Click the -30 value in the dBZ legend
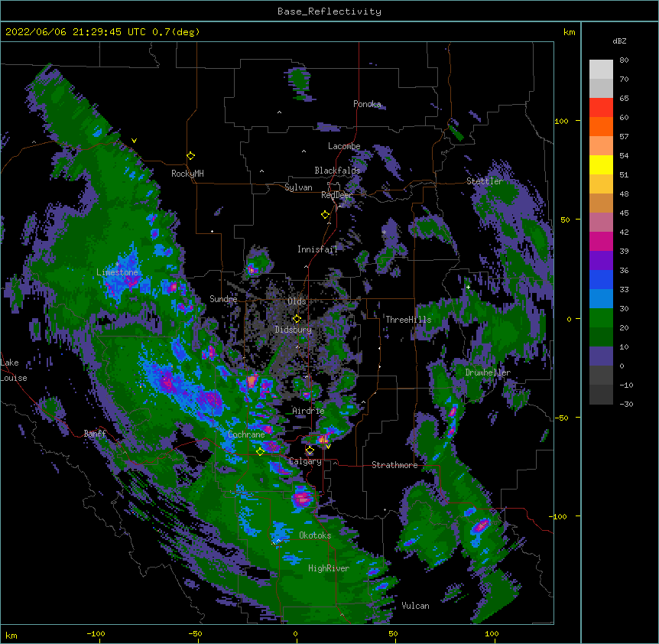The width and height of the screenshot is (659, 644). 626,405
